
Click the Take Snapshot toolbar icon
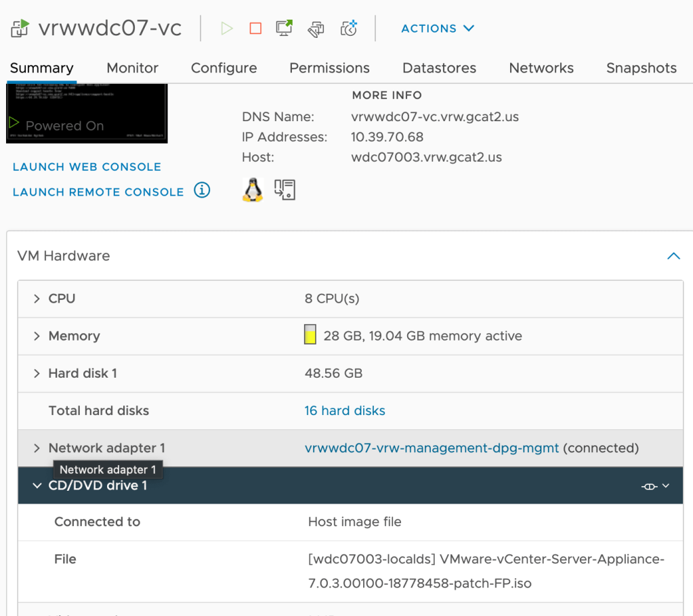pyautogui.click(x=349, y=28)
